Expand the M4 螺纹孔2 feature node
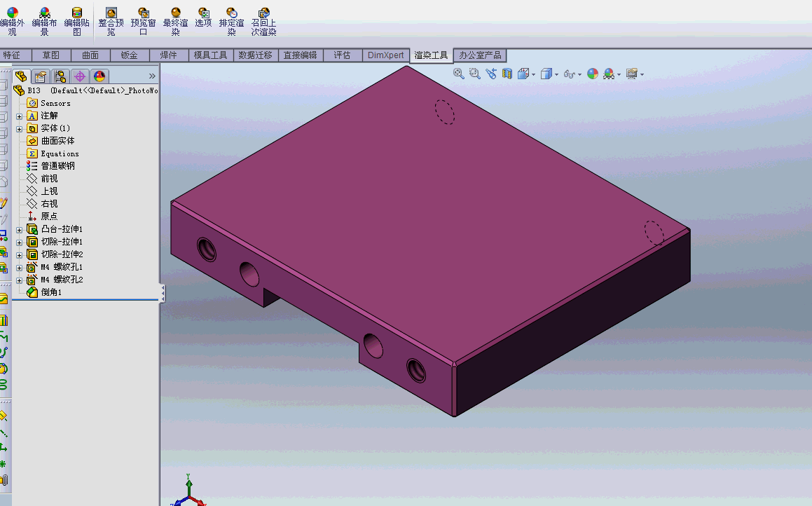812x506 pixels. click(x=19, y=281)
